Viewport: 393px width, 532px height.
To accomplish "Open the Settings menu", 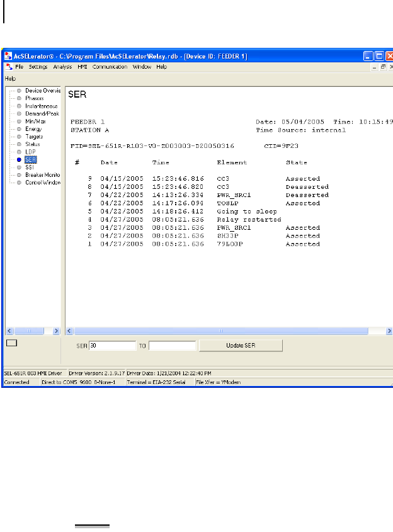I will [38, 67].
